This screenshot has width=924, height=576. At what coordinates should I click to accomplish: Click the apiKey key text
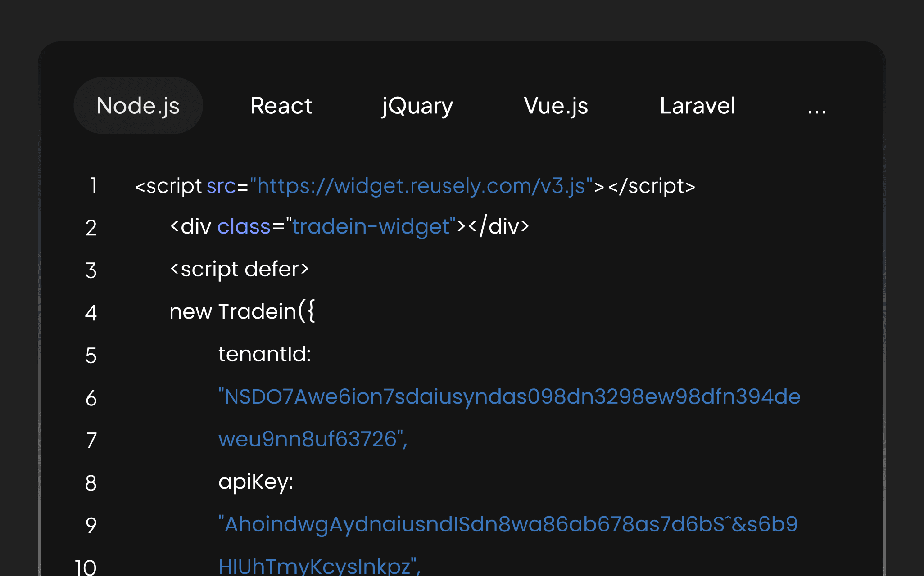(256, 482)
